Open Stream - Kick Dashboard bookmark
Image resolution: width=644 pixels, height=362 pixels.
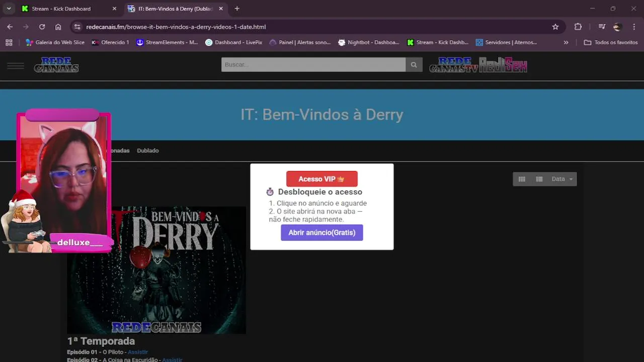(438, 43)
